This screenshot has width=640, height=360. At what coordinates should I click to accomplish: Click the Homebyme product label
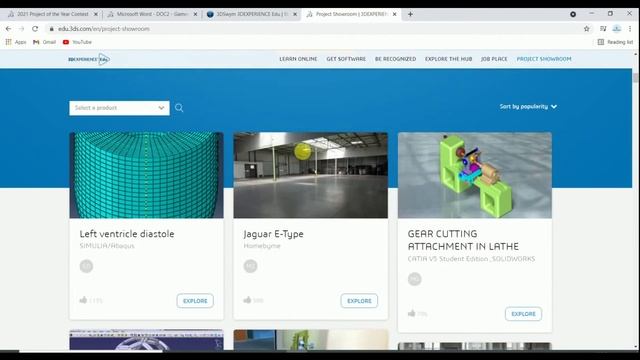(x=262, y=246)
